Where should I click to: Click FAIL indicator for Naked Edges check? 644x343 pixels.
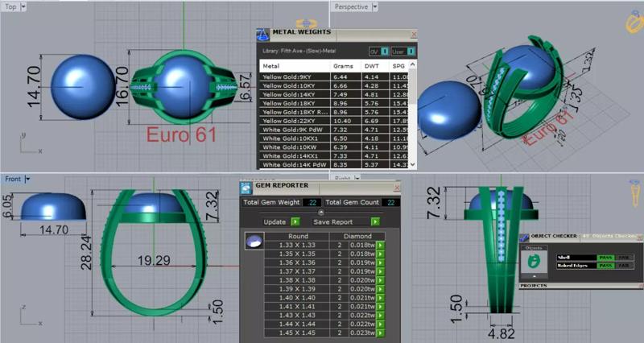pyautogui.click(x=623, y=266)
